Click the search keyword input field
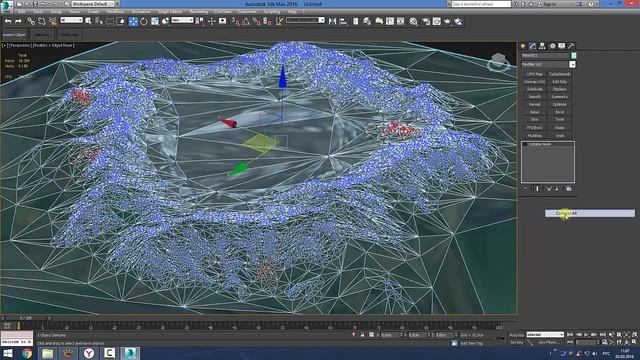Image resolution: width=640 pixels, height=360 pixels. [481, 4]
